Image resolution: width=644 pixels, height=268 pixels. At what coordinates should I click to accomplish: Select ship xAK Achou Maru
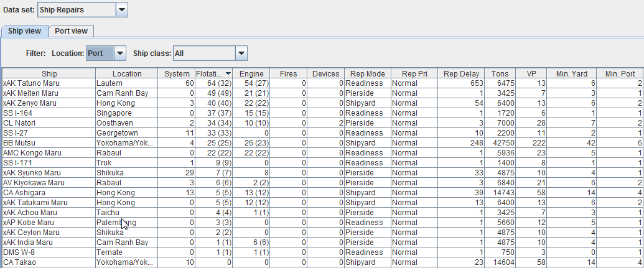[30, 213]
